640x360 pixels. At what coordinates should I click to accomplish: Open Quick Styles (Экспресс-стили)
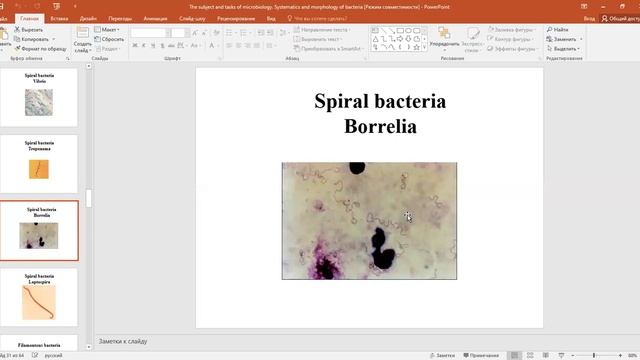pyautogui.click(x=473, y=40)
